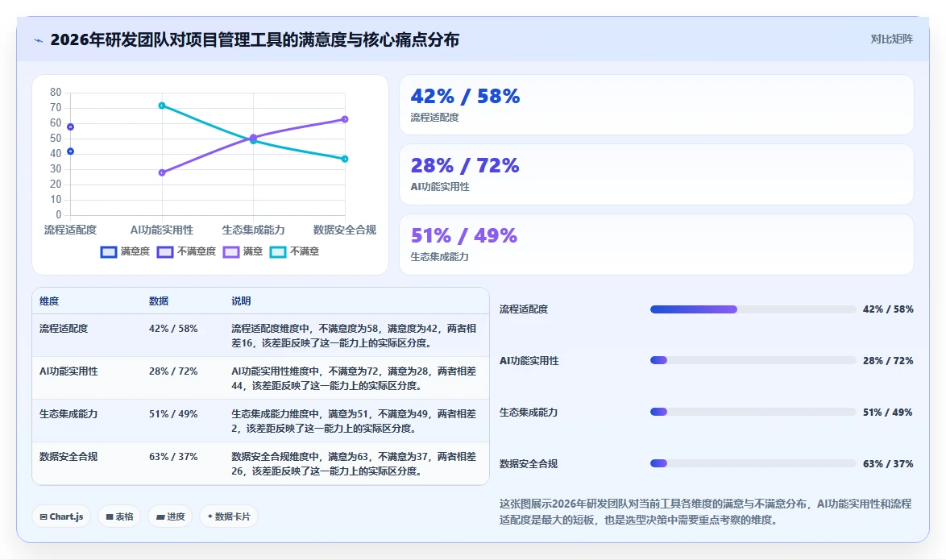Screen dimensions: 946x560
Task: Click the 说明 column header
Action: pyautogui.click(x=241, y=301)
